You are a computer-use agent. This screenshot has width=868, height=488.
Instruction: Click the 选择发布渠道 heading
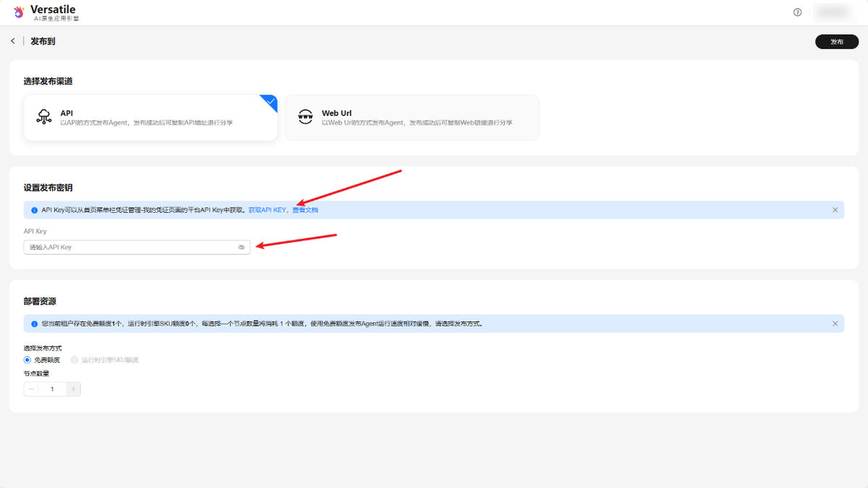coord(48,81)
